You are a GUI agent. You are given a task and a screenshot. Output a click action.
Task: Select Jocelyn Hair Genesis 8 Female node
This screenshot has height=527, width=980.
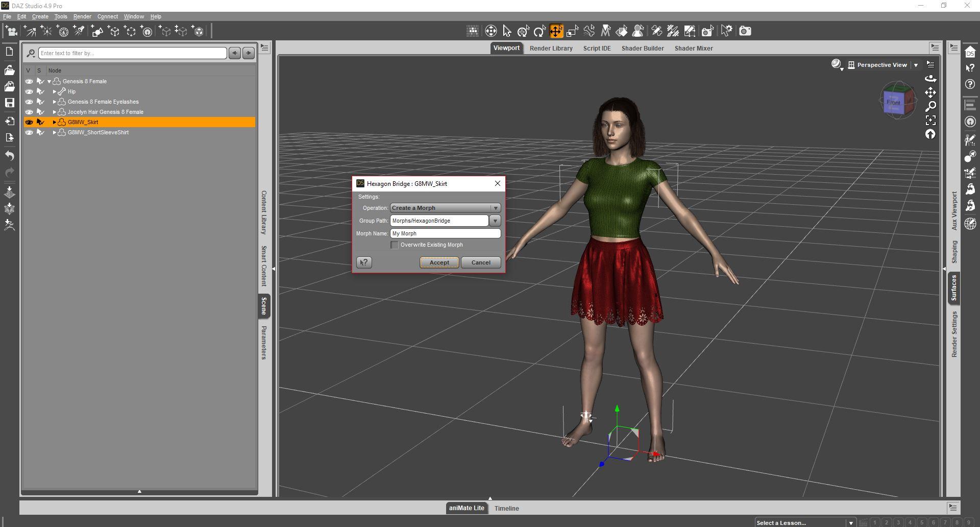tap(105, 112)
